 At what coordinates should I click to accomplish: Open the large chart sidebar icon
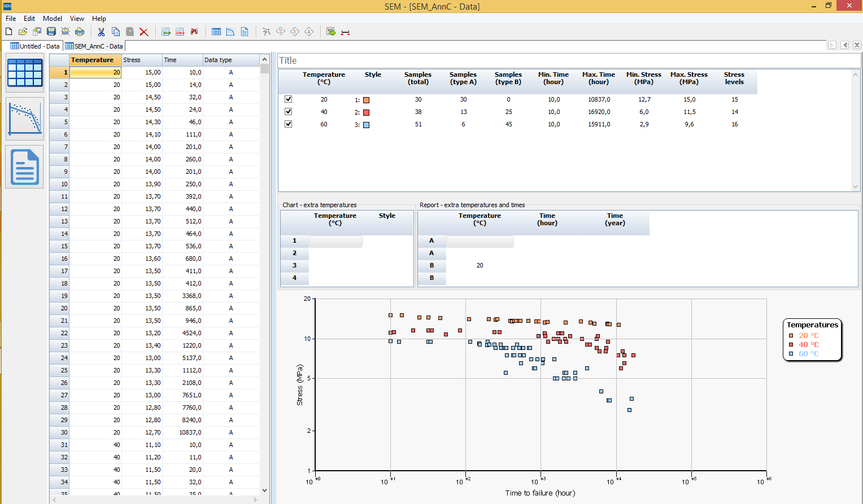25,119
